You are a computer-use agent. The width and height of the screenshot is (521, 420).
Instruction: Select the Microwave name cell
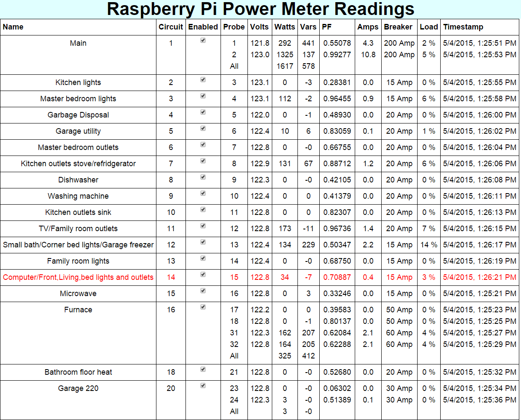(x=78, y=294)
